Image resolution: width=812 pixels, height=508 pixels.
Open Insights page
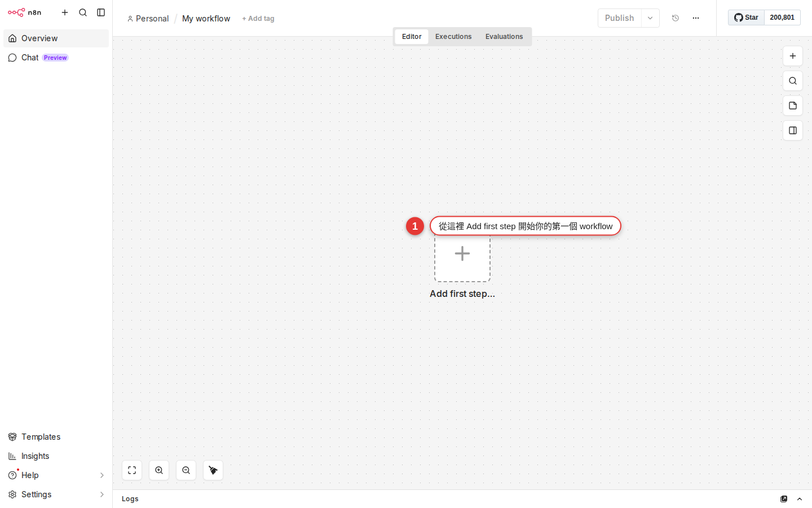coord(56,456)
